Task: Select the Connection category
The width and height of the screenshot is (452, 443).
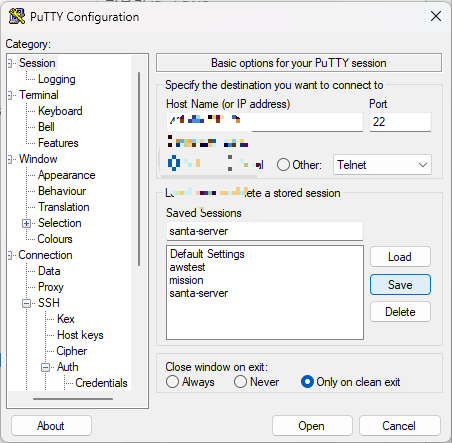Action: coord(45,255)
